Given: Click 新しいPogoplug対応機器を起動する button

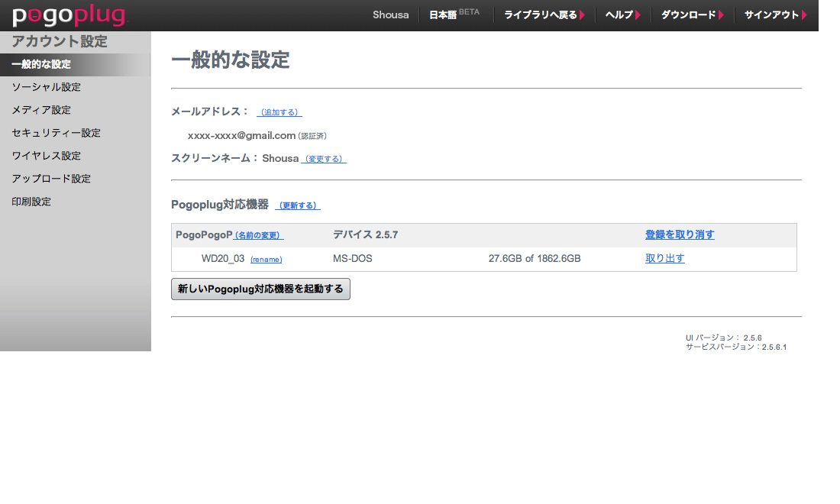Looking at the screenshot, I should (x=260, y=289).
